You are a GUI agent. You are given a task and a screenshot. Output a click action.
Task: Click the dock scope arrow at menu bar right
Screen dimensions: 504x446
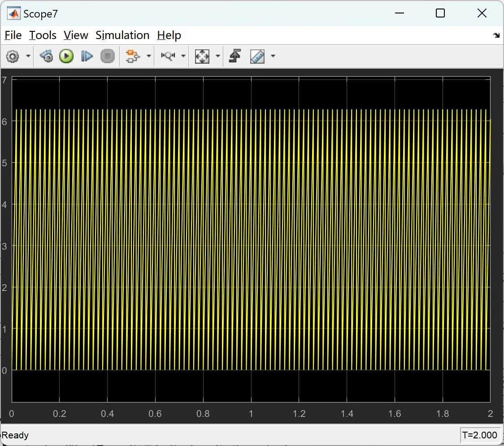click(x=497, y=35)
